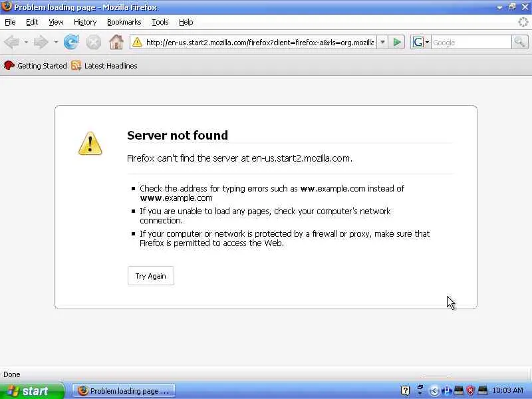The height and width of the screenshot is (399, 532).
Task: Restore down the Firefox window
Action: [x=512, y=7]
